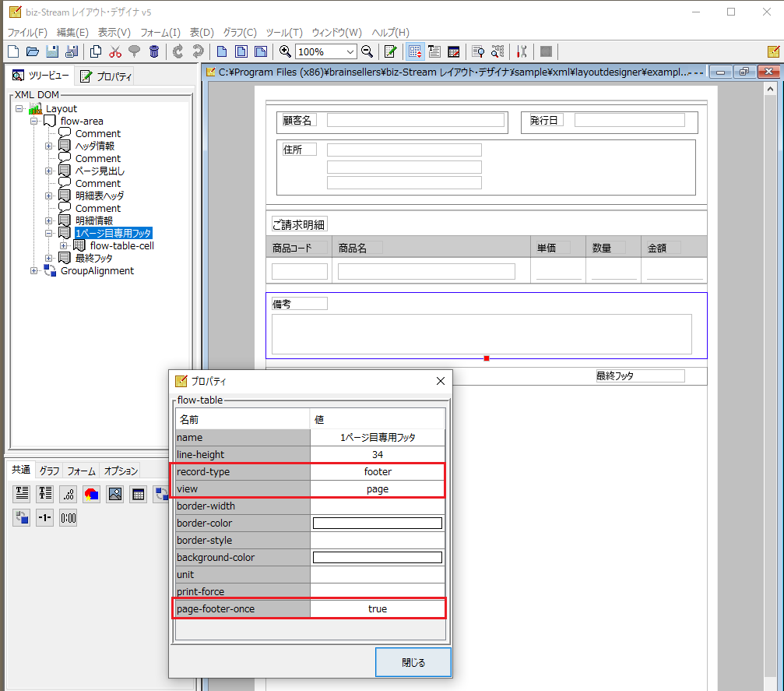Insert a numeric format element
The width and height of the screenshot is (784, 691).
tap(69, 494)
